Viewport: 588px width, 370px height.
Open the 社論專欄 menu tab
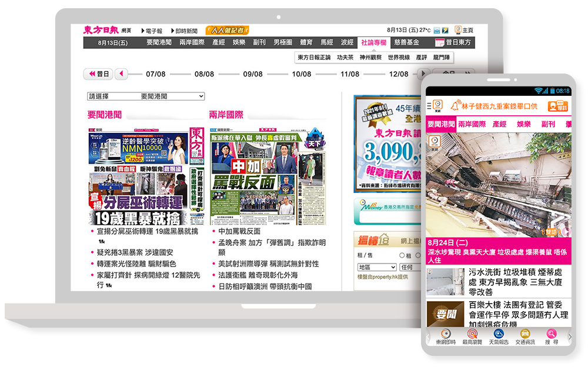pos(373,42)
